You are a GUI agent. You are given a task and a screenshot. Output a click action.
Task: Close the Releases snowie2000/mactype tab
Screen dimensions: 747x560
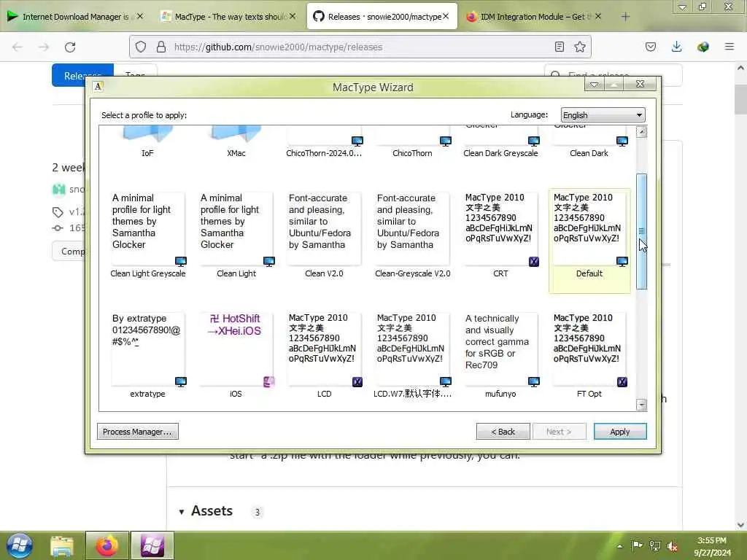tap(446, 16)
